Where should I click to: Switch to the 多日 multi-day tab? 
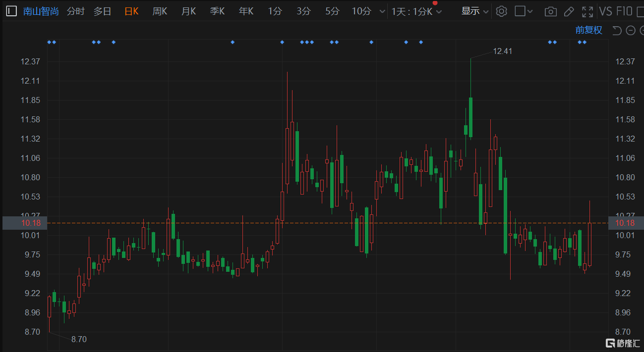pos(103,11)
